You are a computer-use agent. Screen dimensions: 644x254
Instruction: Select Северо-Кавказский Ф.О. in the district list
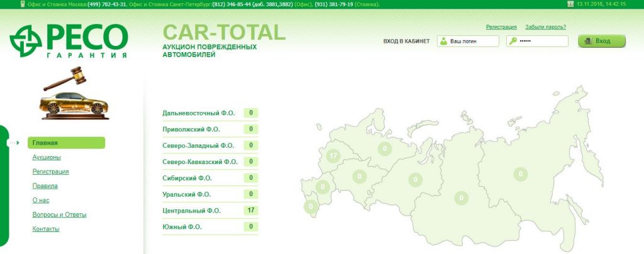click(x=200, y=162)
